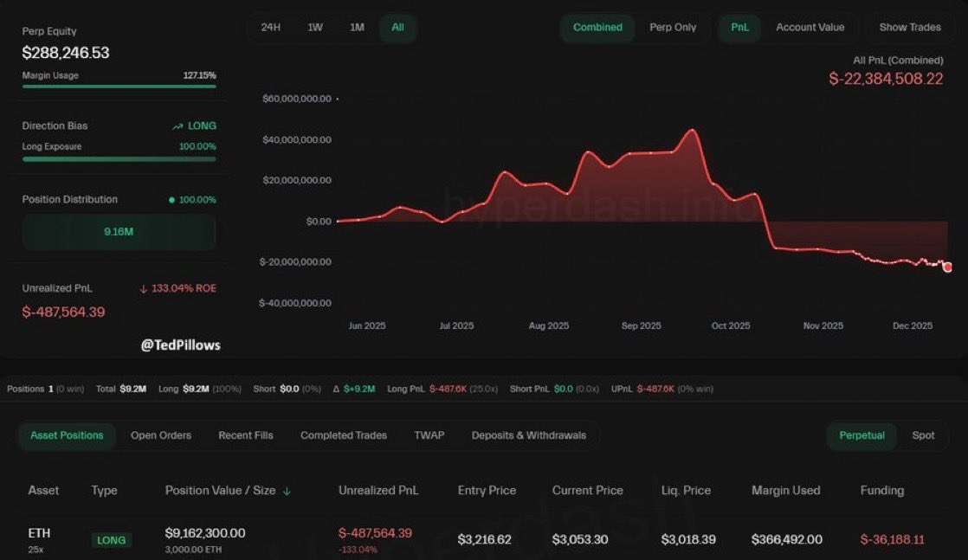Select the 1W time range
The height and width of the screenshot is (560, 968).
[x=315, y=27]
